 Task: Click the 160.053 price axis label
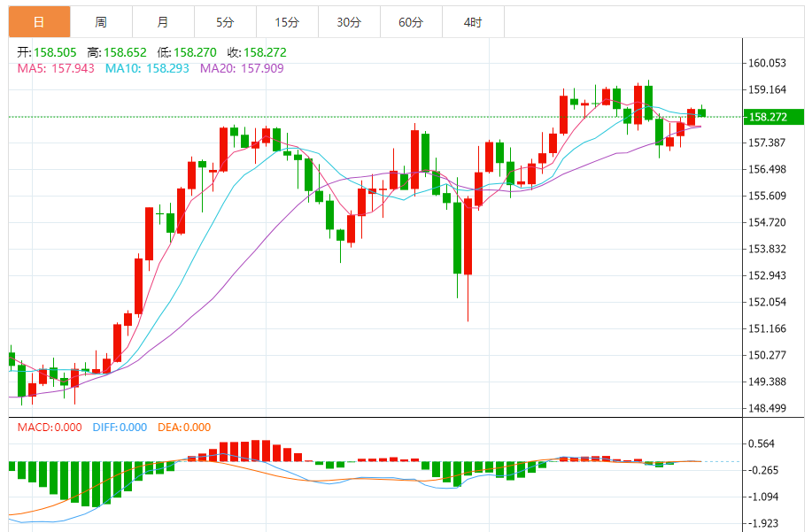[x=768, y=63]
